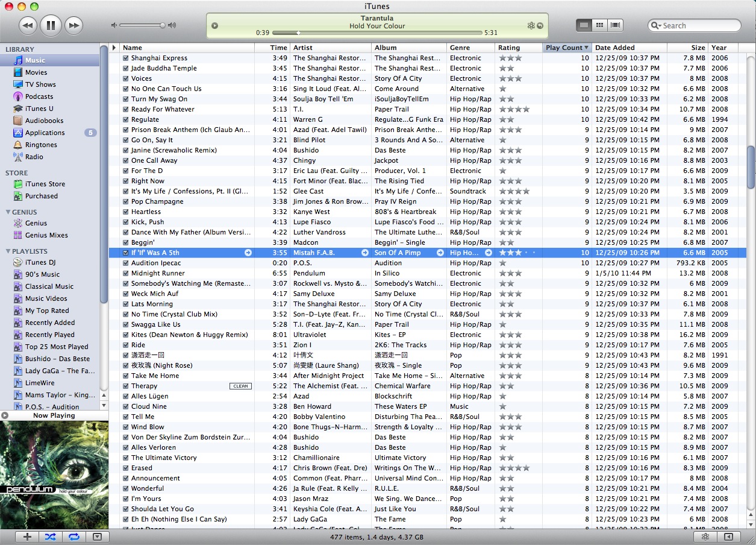Expand the now playing indicator column

coord(114,48)
